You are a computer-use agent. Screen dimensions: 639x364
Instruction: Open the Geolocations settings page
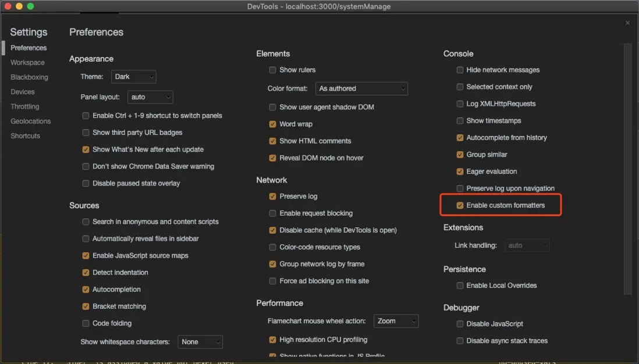(30, 121)
